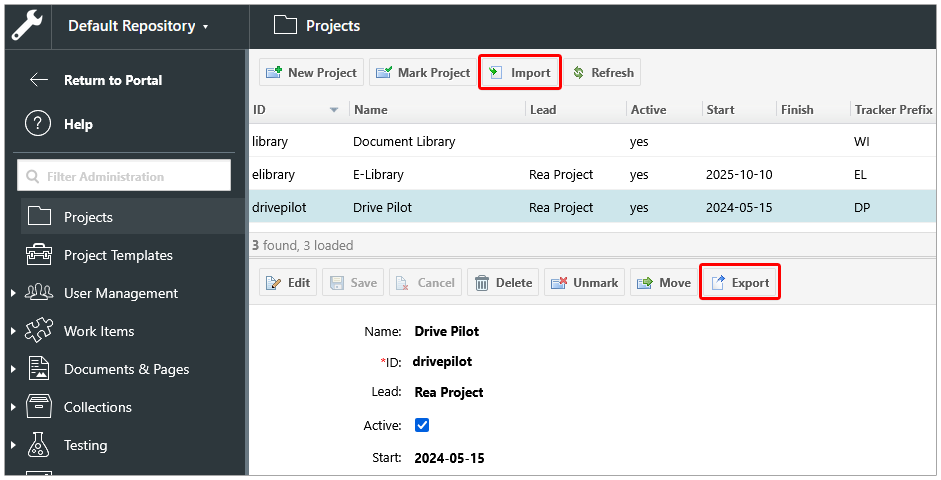Open Work Items
The width and height of the screenshot is (941, 480).
[x=99, y=331]
